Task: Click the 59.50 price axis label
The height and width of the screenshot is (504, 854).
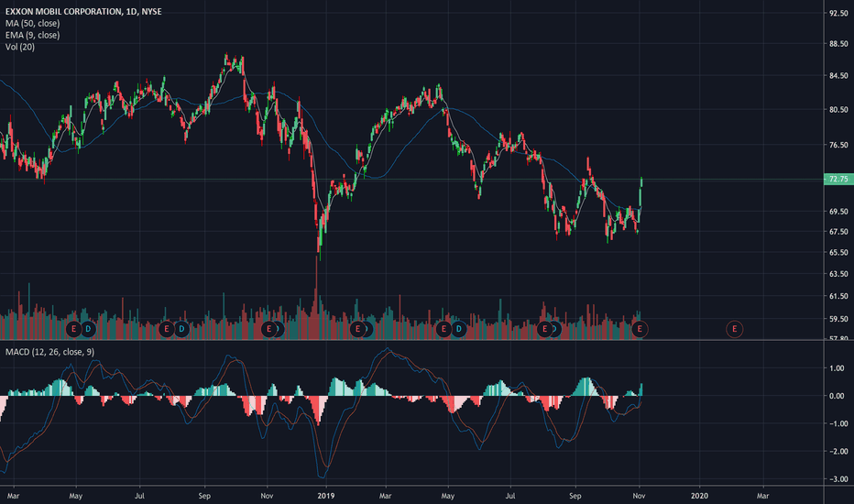Action: click(x=838, y=319)
